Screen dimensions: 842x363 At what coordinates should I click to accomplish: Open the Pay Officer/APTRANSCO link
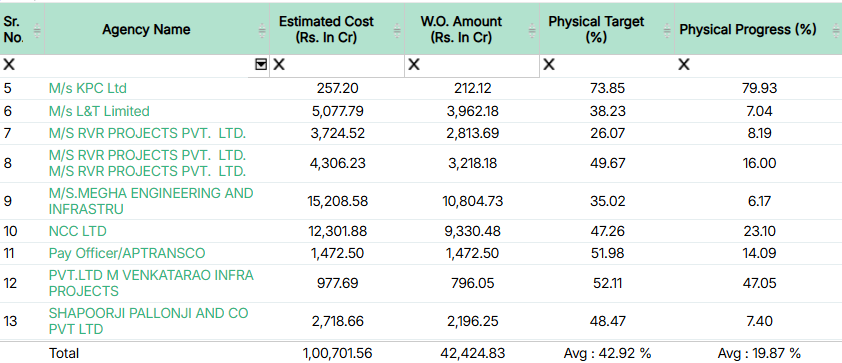coord(127,253)
